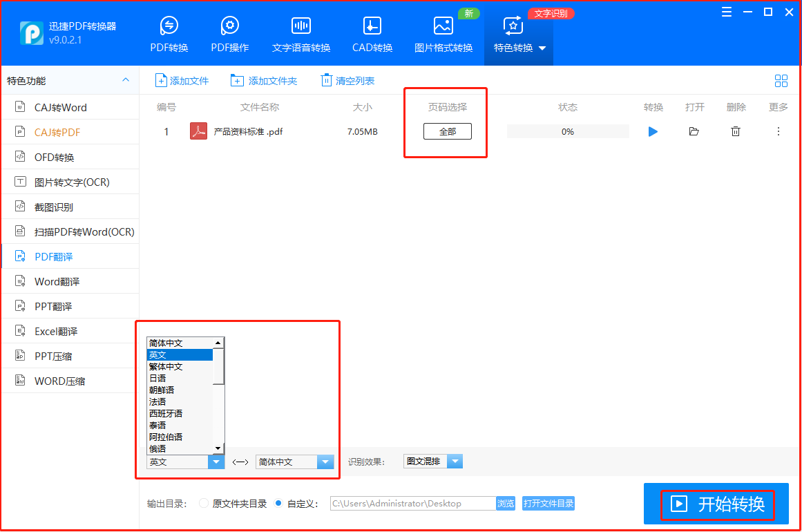Screen dimensions: 802x532
Task: Select Excel翻译 in sidebar
Action: point(70,331)
